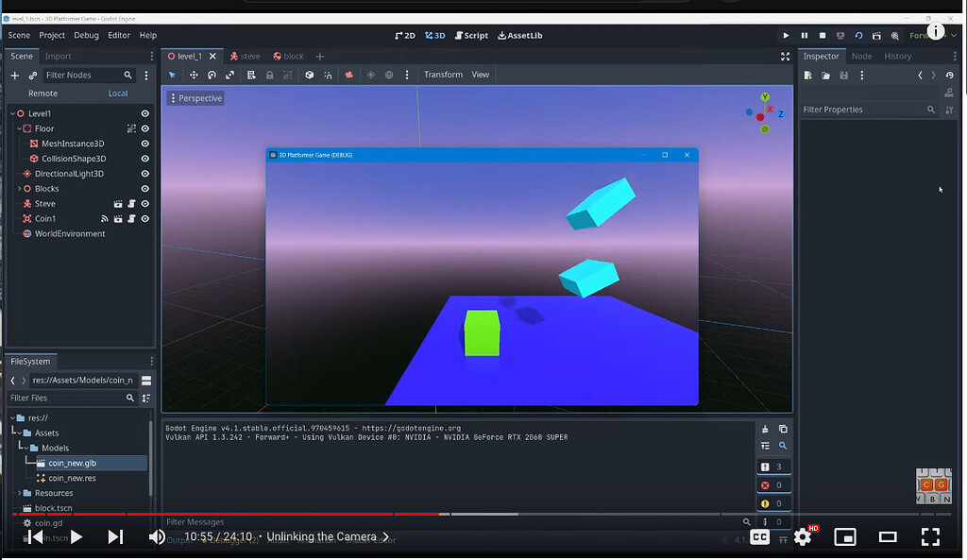
Task: Open the Project menu
Action: click(x=52, y=35)
